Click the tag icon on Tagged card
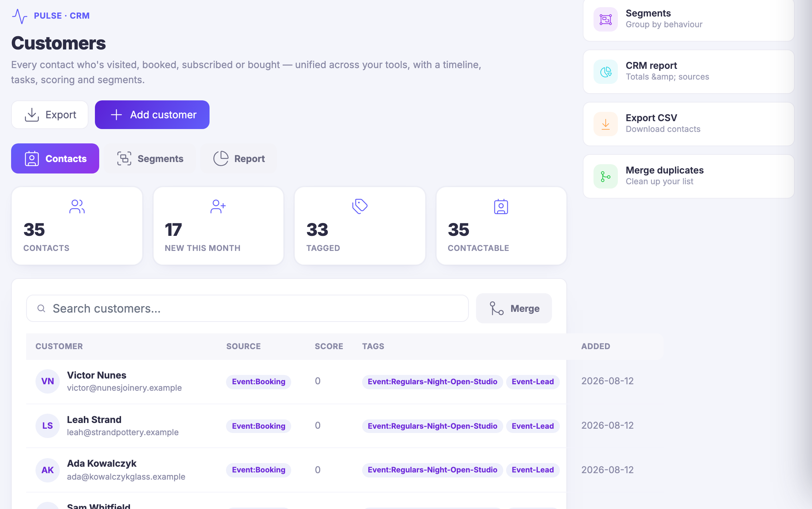The image size is (812, 509). pos(360,206)
